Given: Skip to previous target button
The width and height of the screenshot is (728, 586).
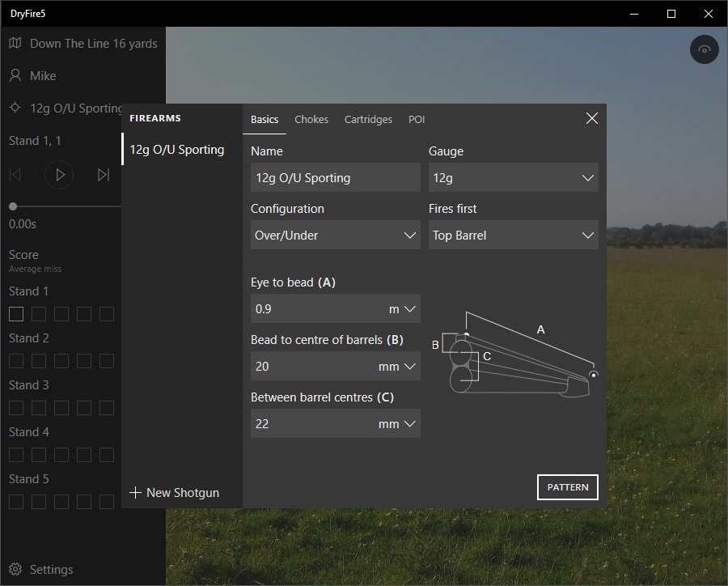Looking at the screenshot, I should (15, 175).
